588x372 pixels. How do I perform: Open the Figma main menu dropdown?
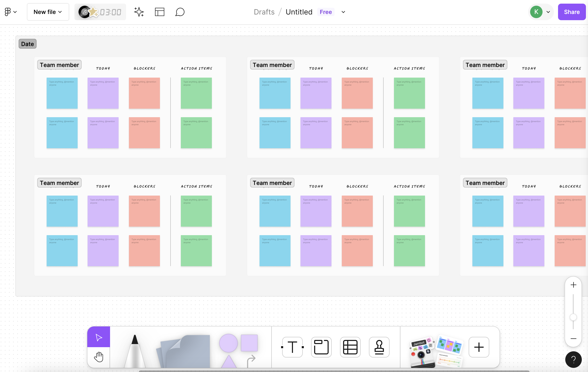[11, 12]
